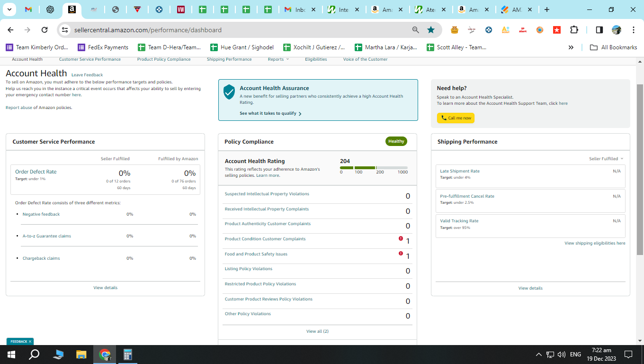Screen dimensions: 644x364
Task: Switch to the Inbox Gmail tab
Action: [x=300, y=9]
